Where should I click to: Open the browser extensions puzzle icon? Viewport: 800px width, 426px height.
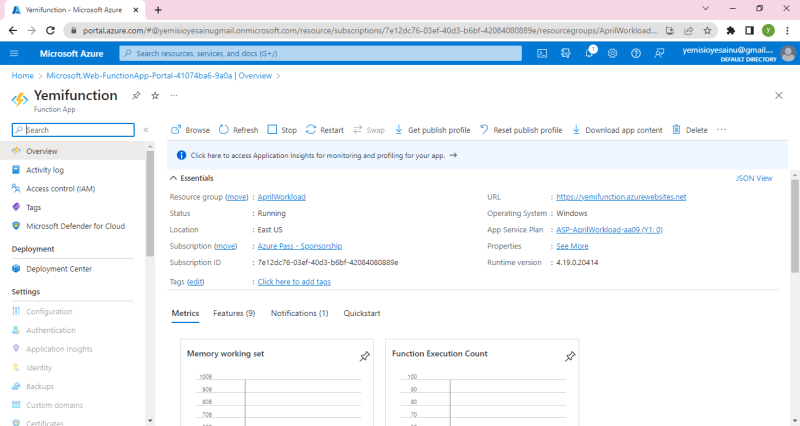click(x=731, y=31)
